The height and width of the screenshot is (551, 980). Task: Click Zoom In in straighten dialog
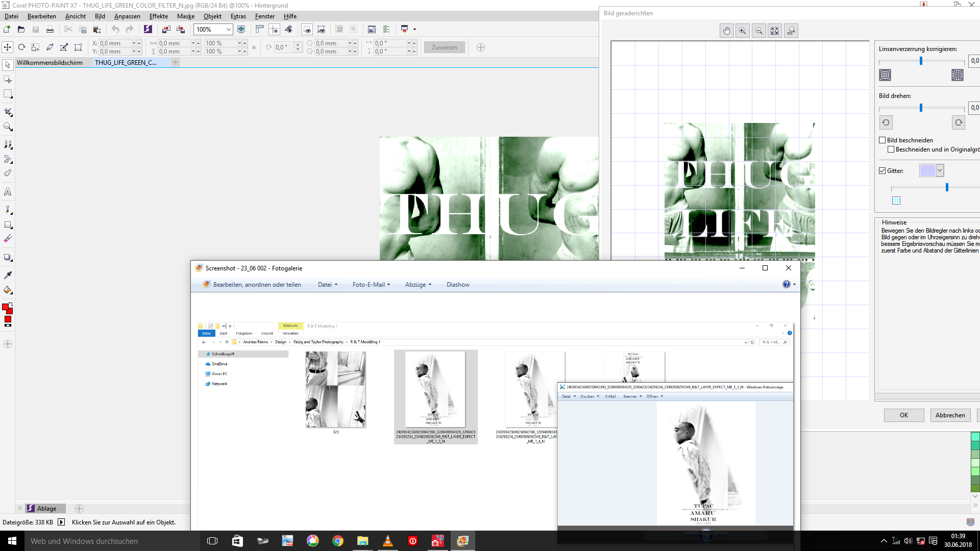click(742, 31)
